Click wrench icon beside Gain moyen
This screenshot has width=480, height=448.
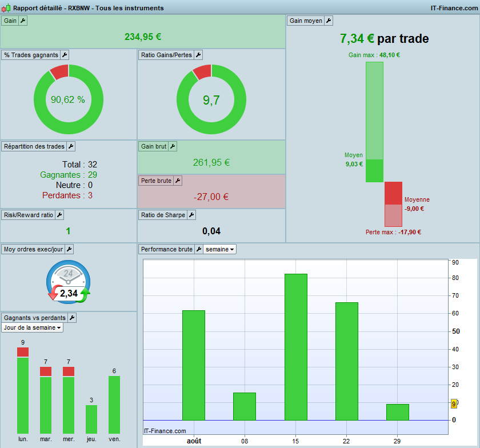tap(329, 21)
